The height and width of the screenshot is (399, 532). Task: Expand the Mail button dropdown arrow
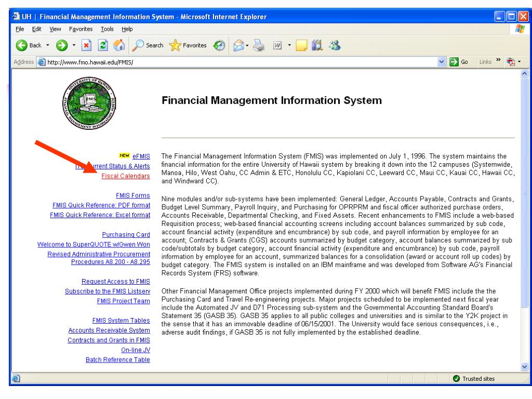(247, 45)
